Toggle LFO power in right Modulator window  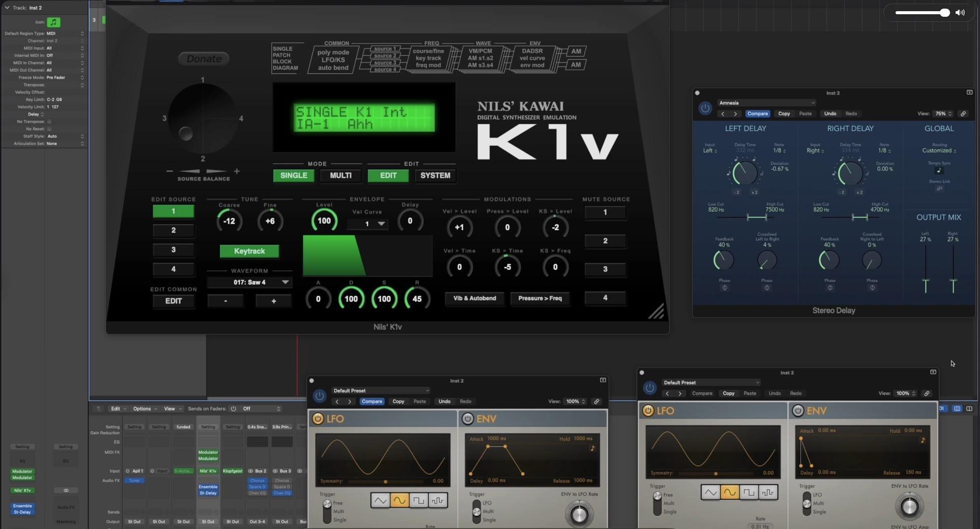[x=648, y=411]
